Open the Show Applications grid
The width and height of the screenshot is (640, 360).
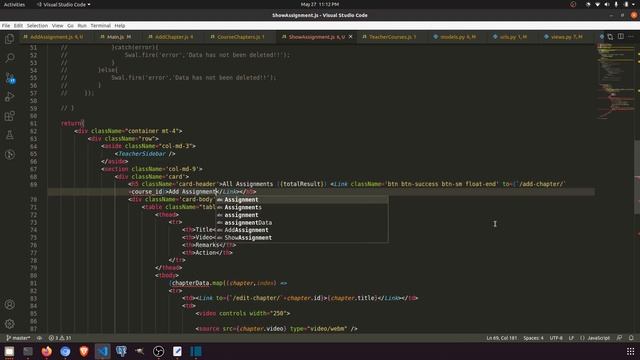point(630,351)
